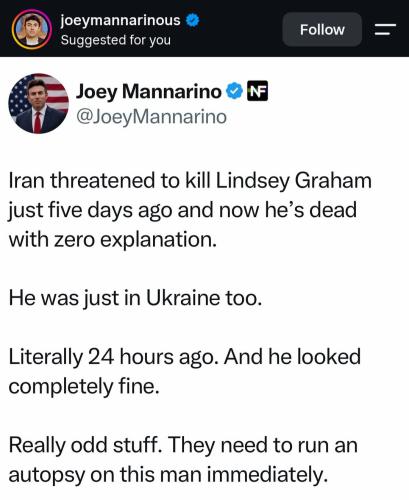Open the two-line options menu icon
Screen dimensions: 409x500
coord(385,29)
